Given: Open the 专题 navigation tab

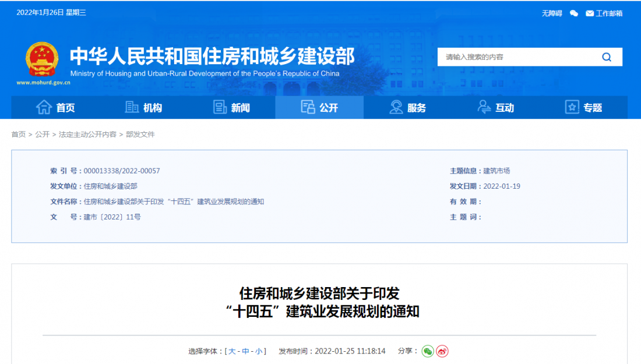Looking at the screenshot, I should tap(584, 107).
